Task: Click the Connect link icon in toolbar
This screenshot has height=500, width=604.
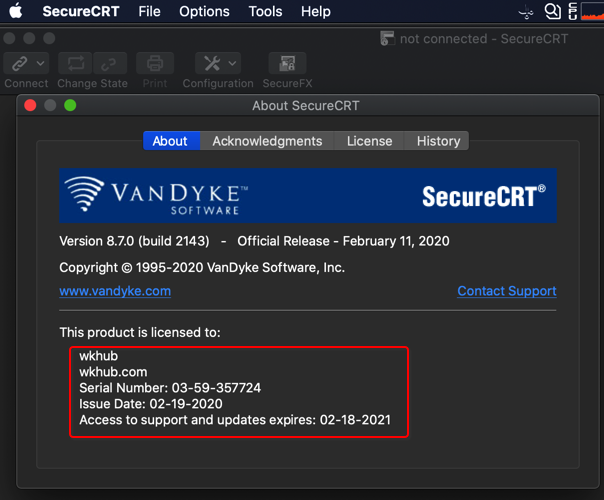Action: pyautogui.click(x=19, y=64)
